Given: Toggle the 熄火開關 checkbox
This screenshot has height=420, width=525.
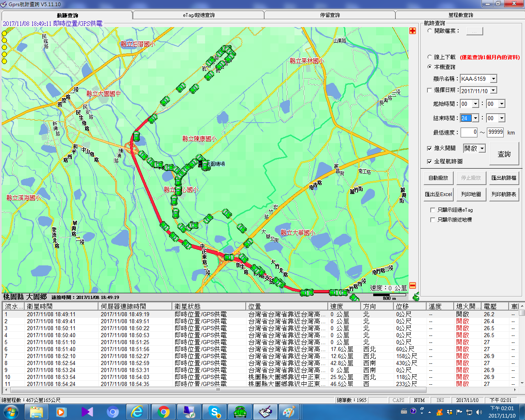Looking at the screenshot, I should (x=429, y=148).
